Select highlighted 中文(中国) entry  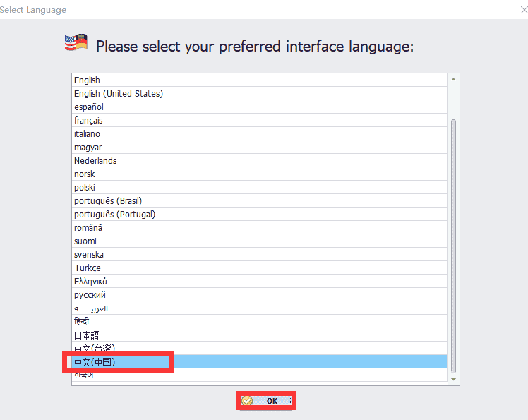pyautogui.click(x=95, y=362)
